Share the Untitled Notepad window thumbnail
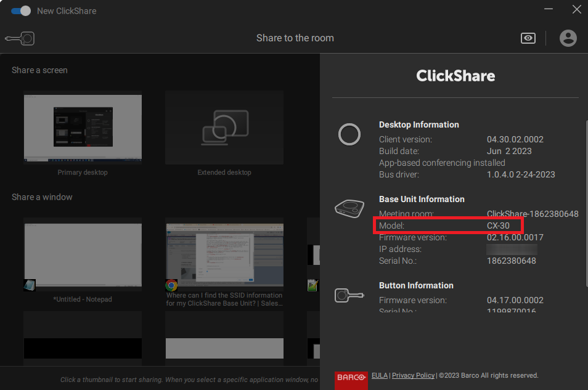This screenshot has height=390, width=588. click(x=83, y=254)
